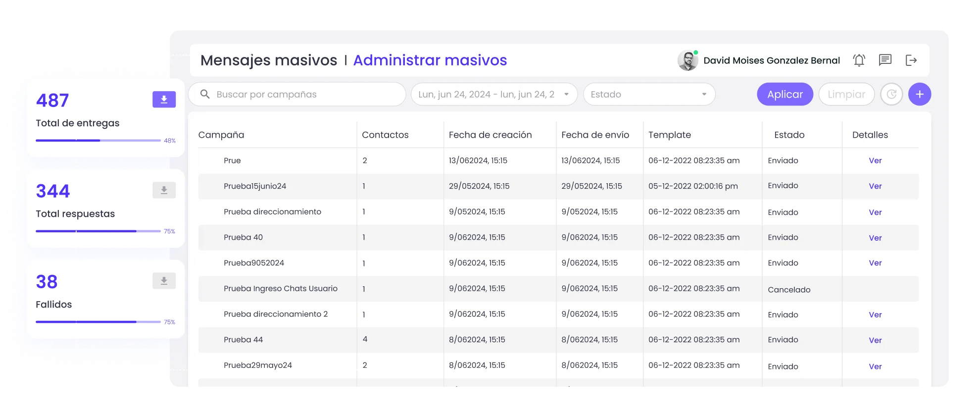The image size is (980, 414).
Task: Click the Template column header
Action: 670,135
